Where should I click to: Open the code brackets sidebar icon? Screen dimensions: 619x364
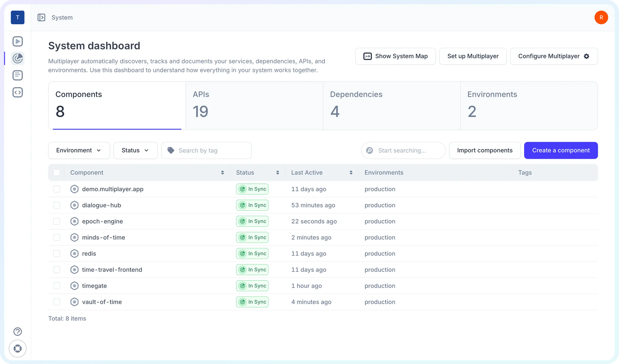(18, 92)
